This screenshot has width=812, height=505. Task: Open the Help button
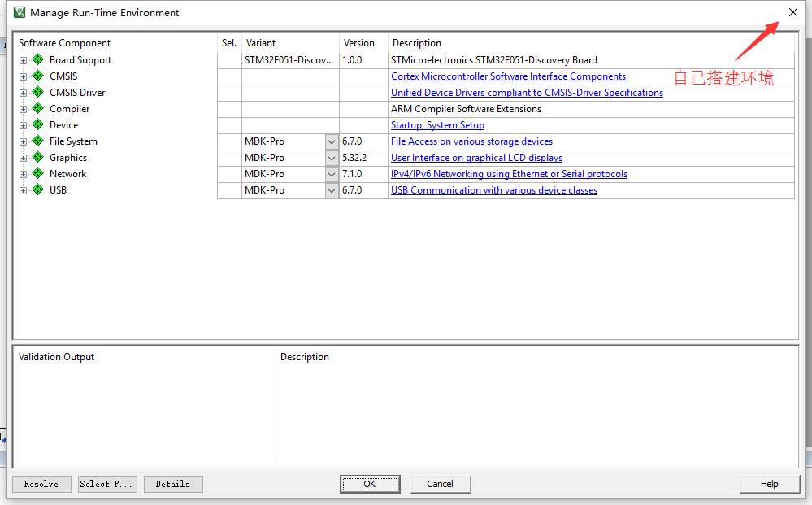(770, 484)
